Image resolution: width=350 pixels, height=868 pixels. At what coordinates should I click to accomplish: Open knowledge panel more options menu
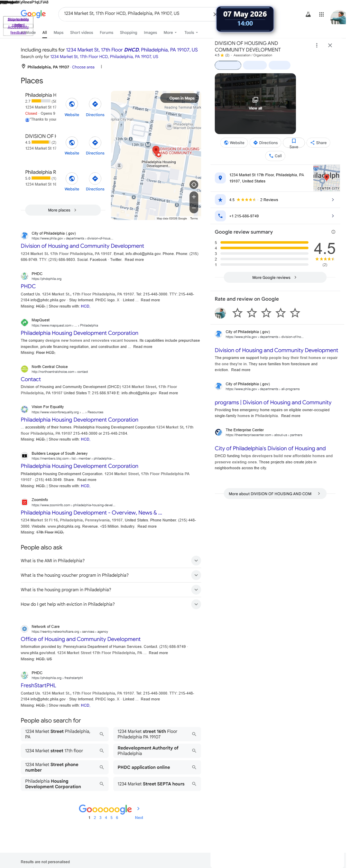pos(317,46)
